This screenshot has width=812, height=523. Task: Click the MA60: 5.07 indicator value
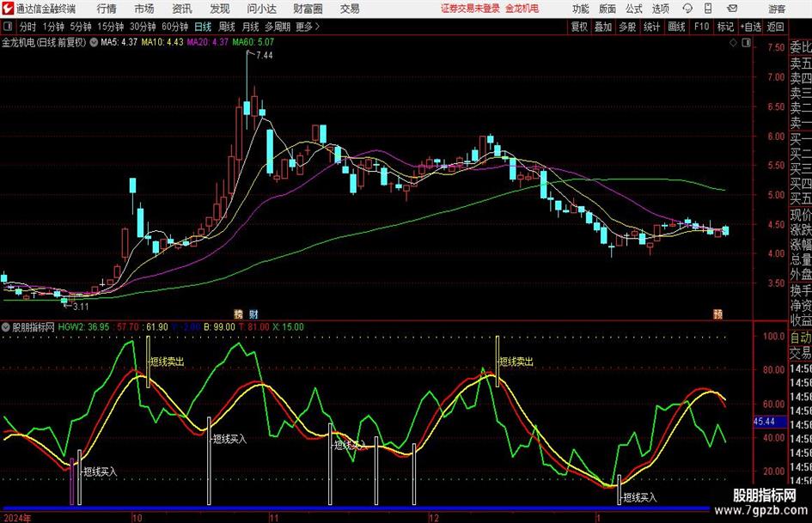coord(253,42)
